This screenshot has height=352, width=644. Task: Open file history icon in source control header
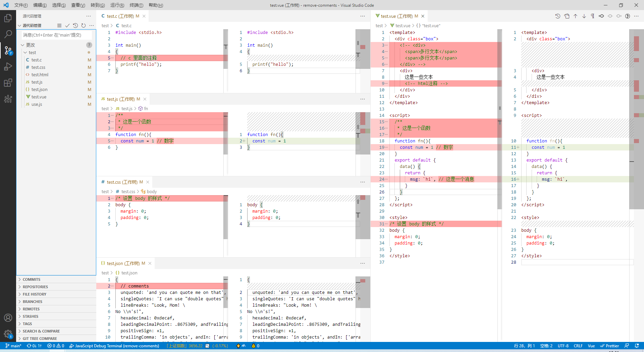tap(75, 26)
